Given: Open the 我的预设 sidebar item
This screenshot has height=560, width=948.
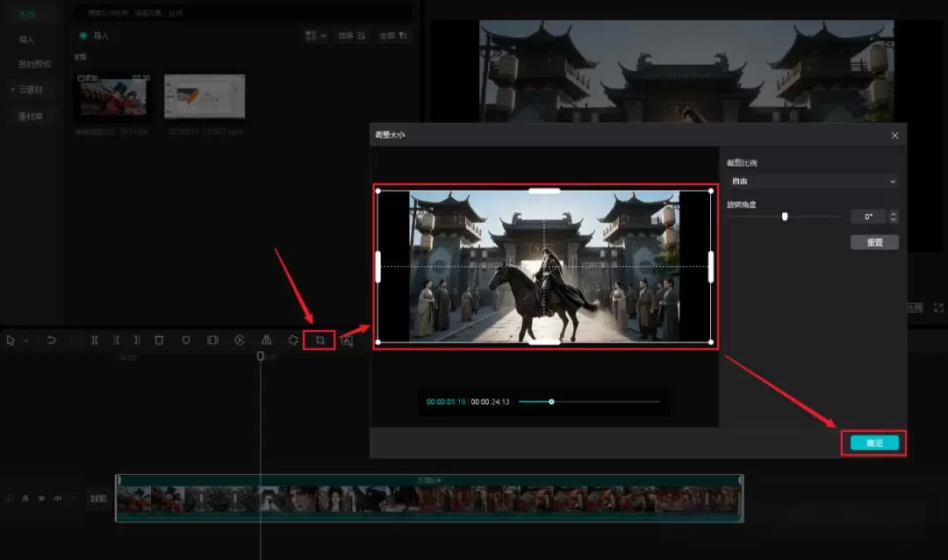Looking at the screenshot, I should point(34,64).
